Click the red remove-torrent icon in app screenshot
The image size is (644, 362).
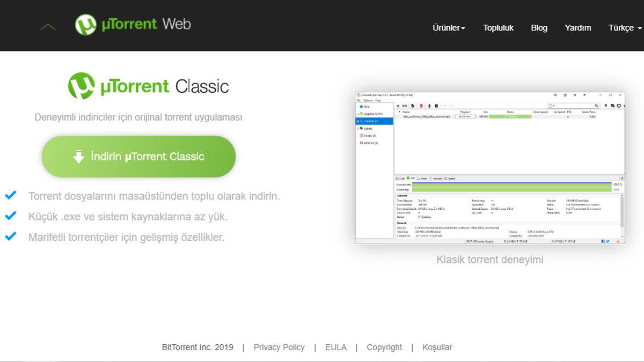[421, 106]
